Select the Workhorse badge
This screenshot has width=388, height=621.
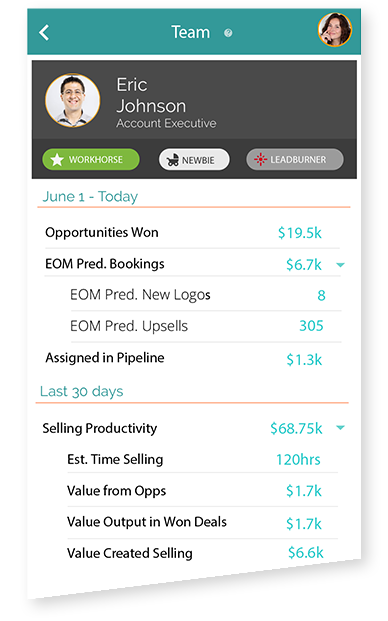(x=91, y=160)
